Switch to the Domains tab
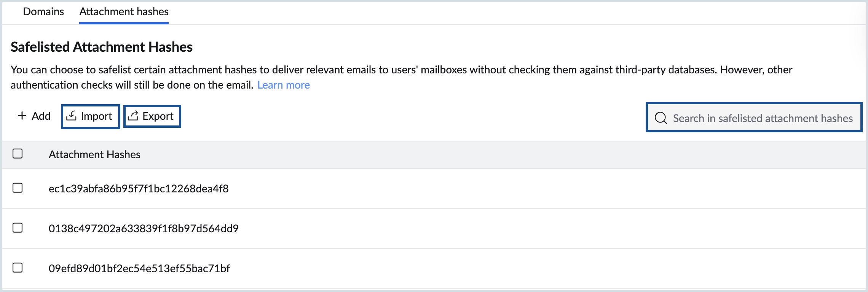Viewport: 868px width, 292px height. (43, 11)
